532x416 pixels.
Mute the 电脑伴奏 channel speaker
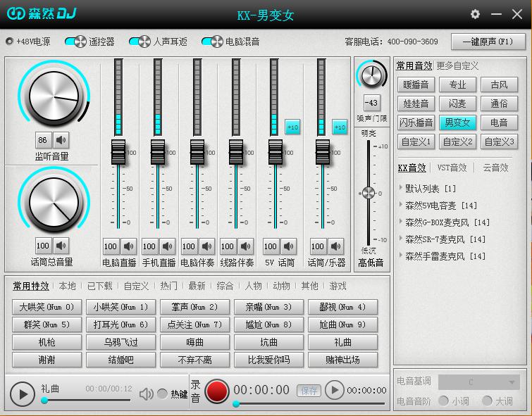206,246
